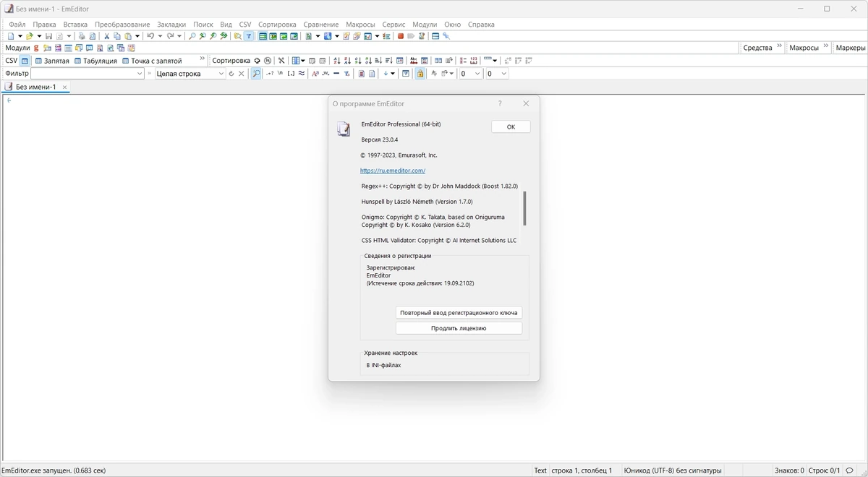Toggle the CSV normal mode button
Viewport: 868px width, 477px height.
(25, 61)
